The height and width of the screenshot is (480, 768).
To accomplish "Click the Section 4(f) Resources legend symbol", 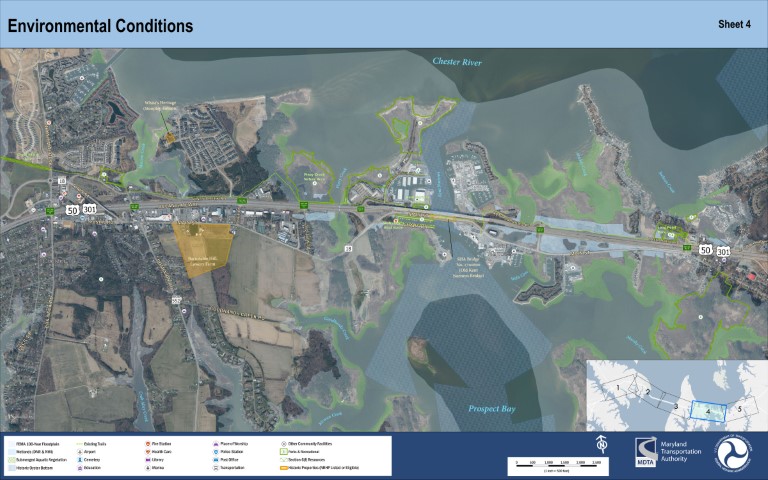I will pyautogui.click(x=284, y=460).
